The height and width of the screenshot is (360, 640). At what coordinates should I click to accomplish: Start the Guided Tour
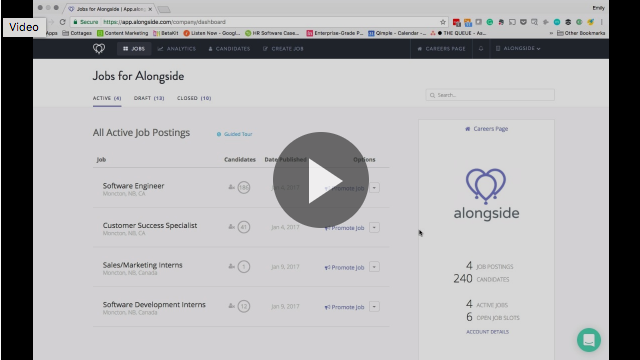click(x=235, y=134)
